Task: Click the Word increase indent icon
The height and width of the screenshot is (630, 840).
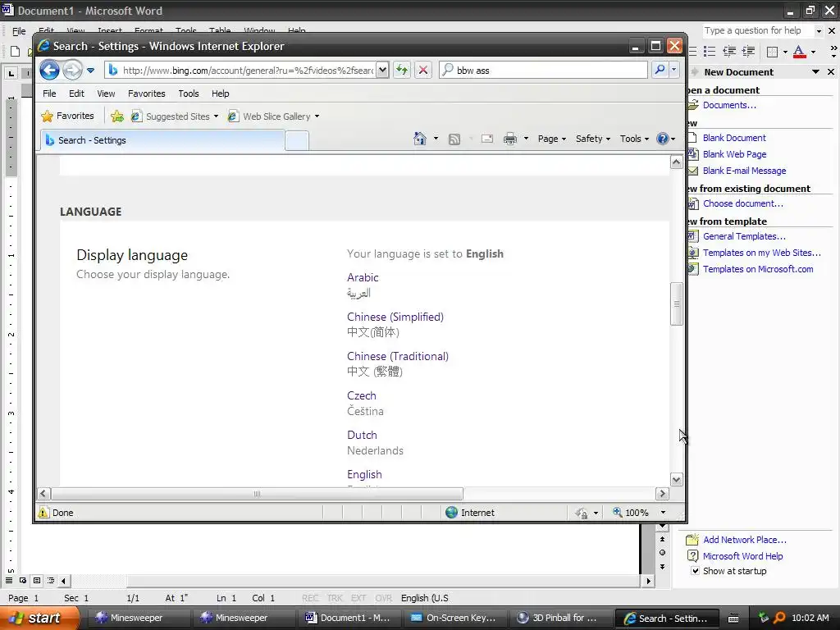Action: 748,52
